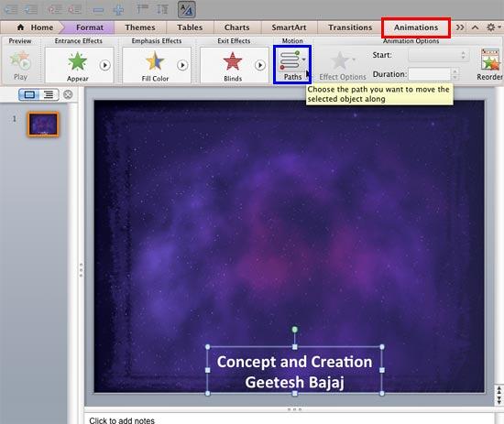Expand more Entrance Effects gallery arrow
This screenshot has width=504, height=424.
tap(104, 65)
